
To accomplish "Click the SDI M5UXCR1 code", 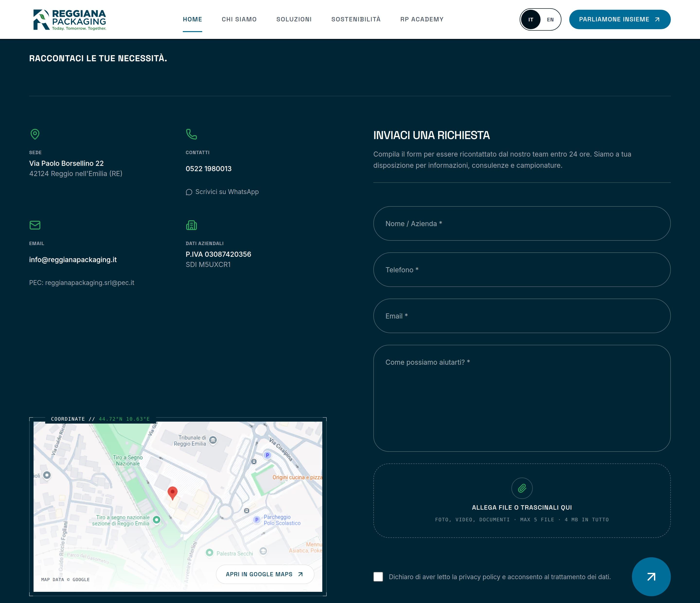I will (x=208, y=265).
